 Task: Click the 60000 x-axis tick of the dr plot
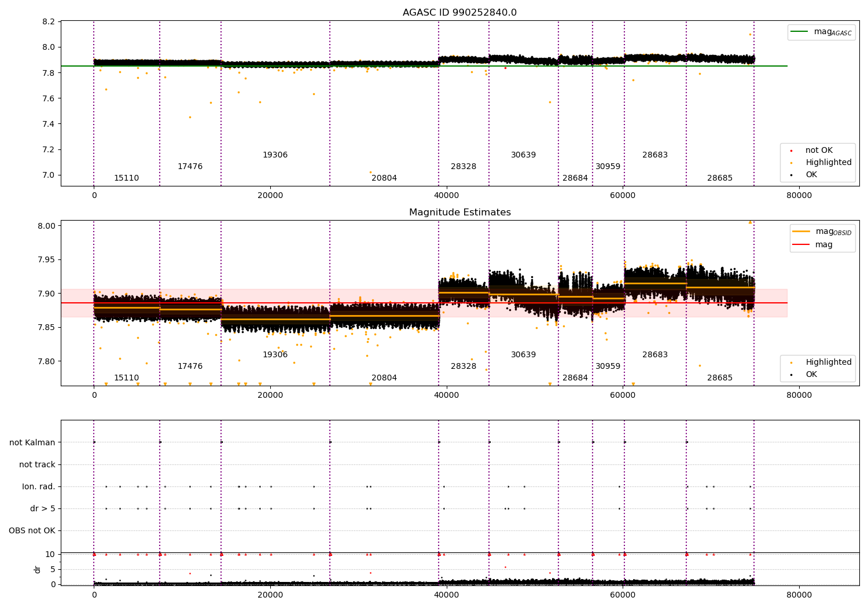point(623,595)
